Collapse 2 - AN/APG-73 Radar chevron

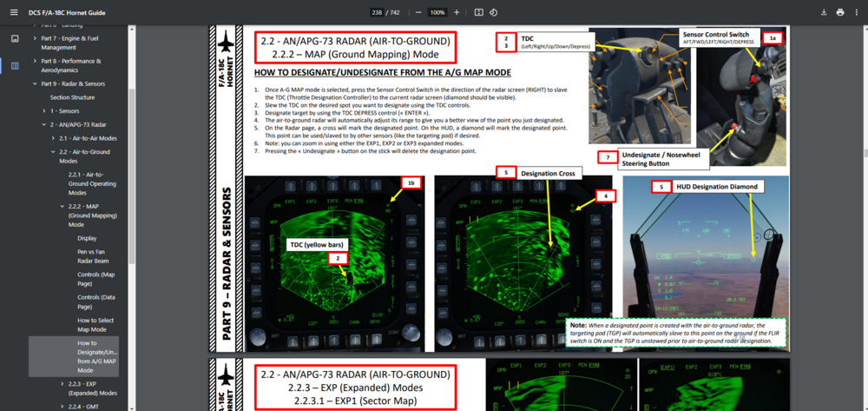click(44, 124)
